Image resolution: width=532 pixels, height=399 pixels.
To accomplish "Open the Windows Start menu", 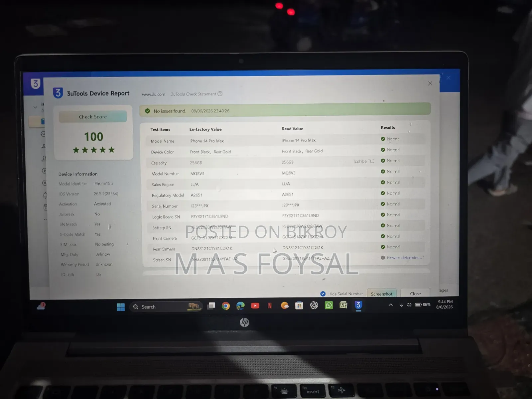I will click(121, 307).
